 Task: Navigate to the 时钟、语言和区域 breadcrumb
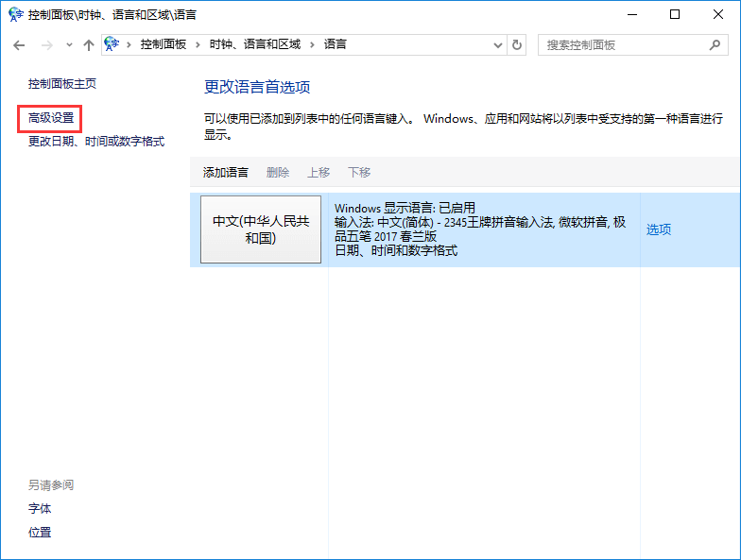pos(254,44)
